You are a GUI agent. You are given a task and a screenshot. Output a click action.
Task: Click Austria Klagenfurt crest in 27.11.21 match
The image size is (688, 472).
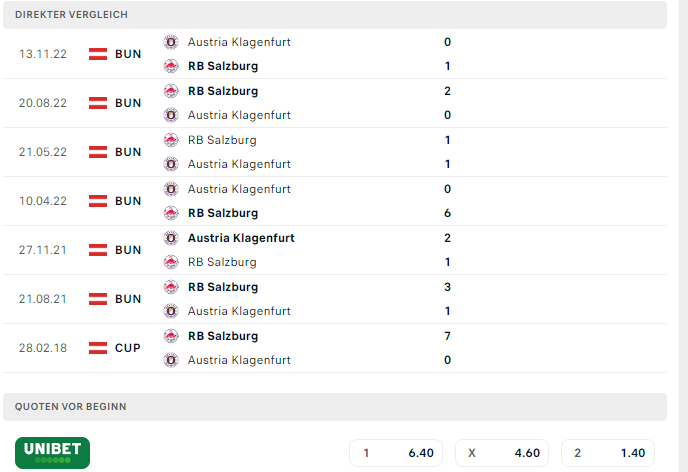pyautogui.click(x=171, y=238)
